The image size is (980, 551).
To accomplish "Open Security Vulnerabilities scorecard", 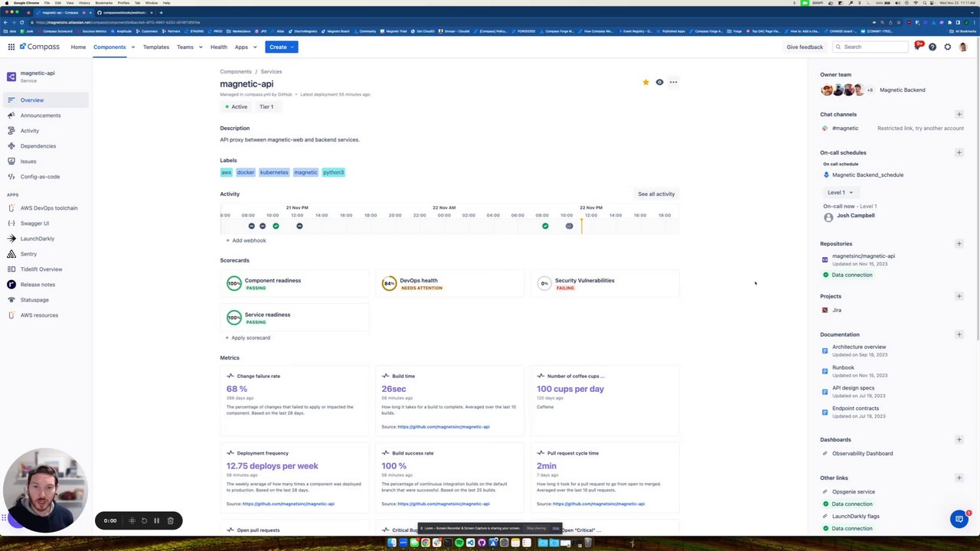I will point(605,284).
